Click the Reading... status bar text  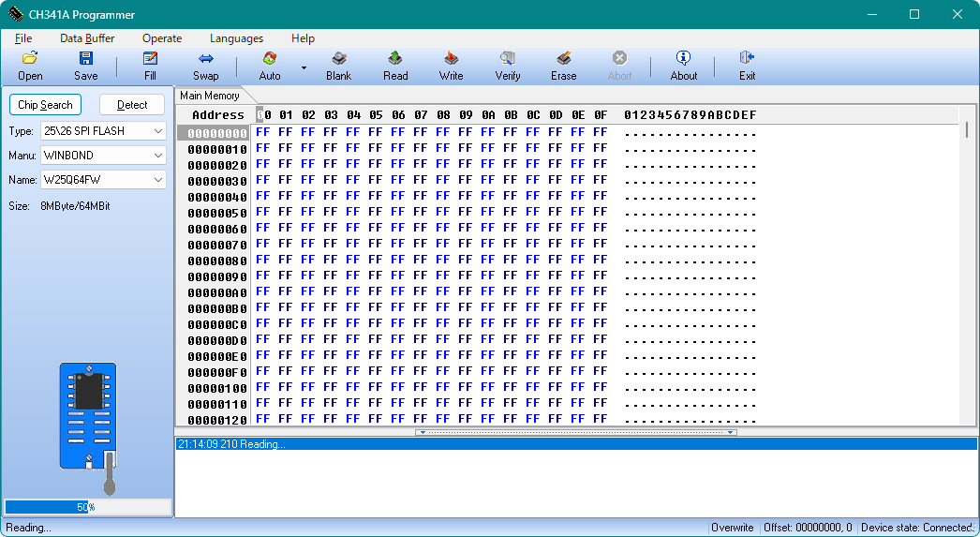click(x=29, y=528)
